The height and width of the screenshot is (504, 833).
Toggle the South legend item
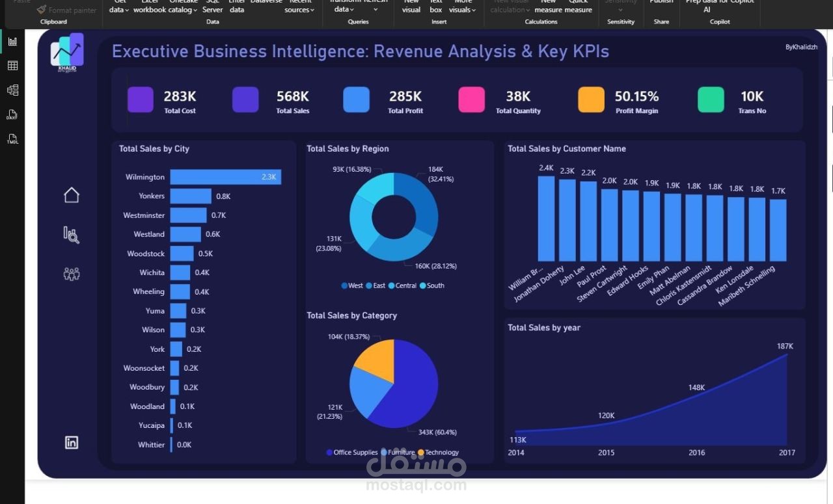(x=432, y=285)
